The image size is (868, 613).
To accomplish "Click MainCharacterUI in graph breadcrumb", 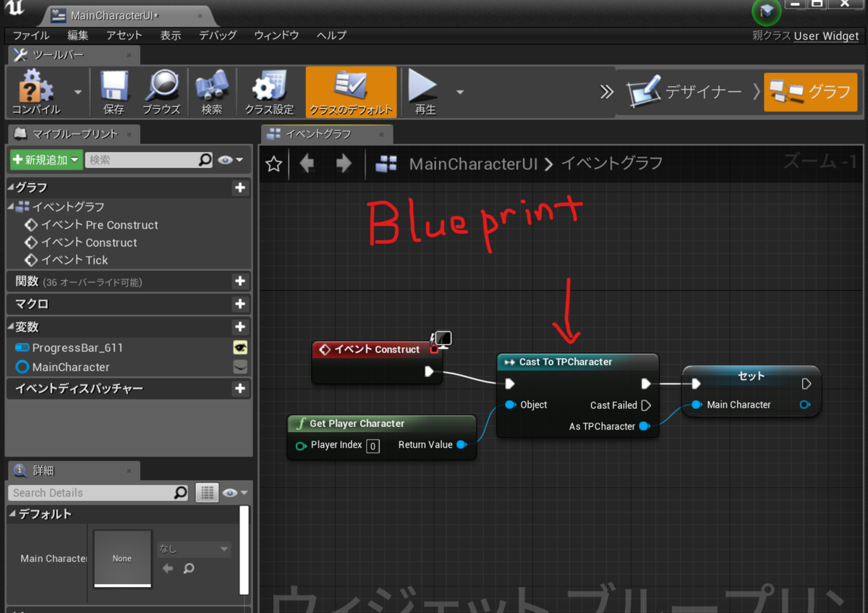I will tap(473, 164).
